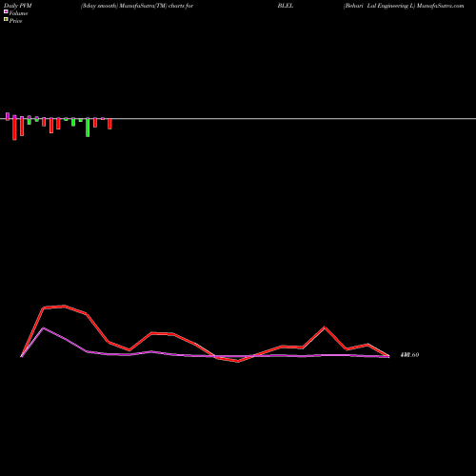Click the Price legend color swatch

tap(6, 20)
